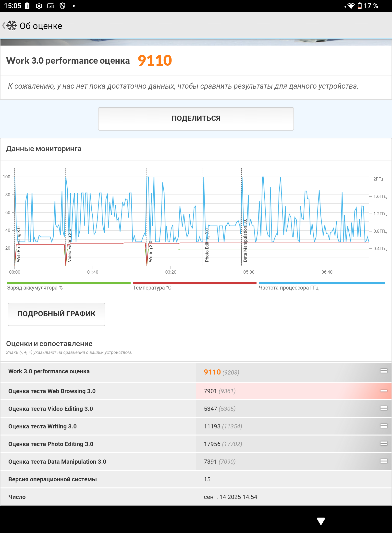
Task: Tap equals icon on Writing 3.0 row
Action: tap(384, 426)
